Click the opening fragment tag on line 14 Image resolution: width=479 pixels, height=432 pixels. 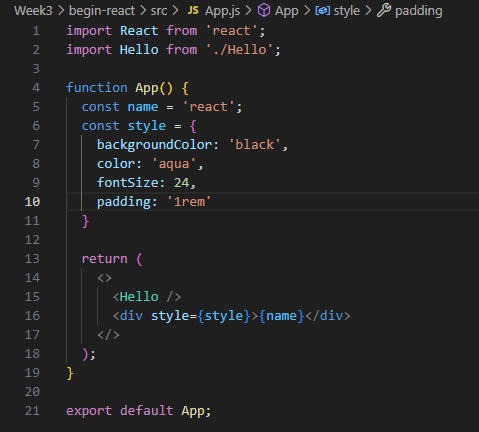pyautogui.click(x=105, y=278)
